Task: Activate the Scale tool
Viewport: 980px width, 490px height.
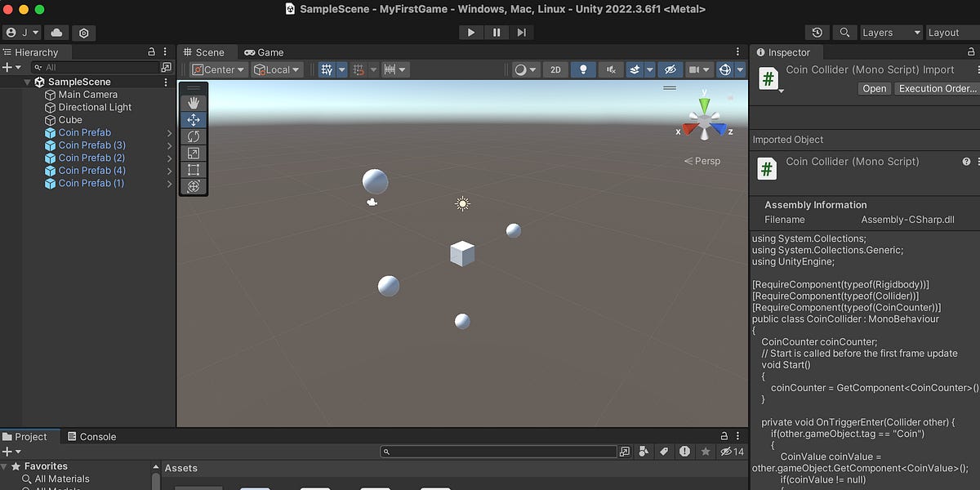Action: [194, 154]
